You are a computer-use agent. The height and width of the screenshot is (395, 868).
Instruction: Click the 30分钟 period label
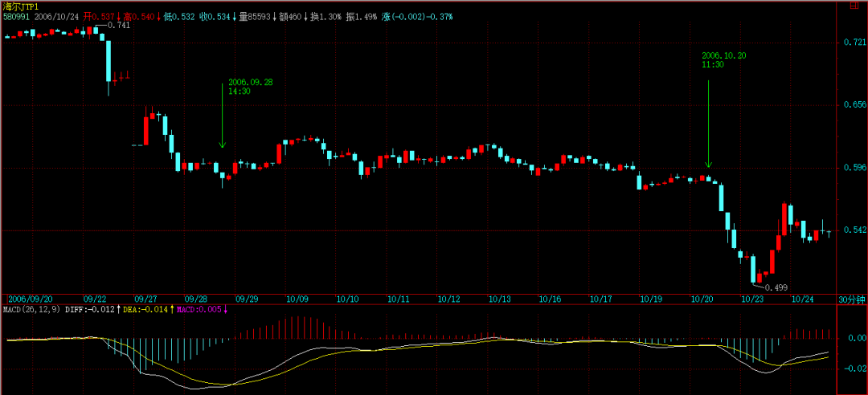(851, 299)
